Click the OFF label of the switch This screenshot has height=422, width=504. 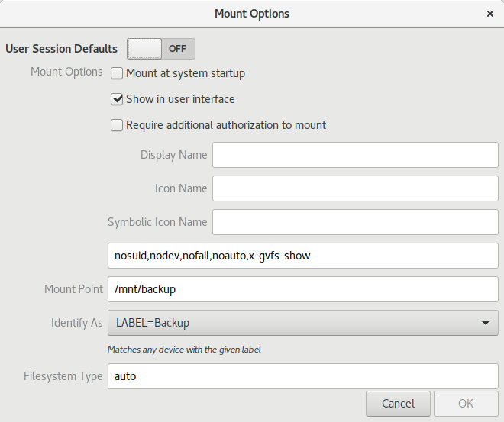coord(177,49)
